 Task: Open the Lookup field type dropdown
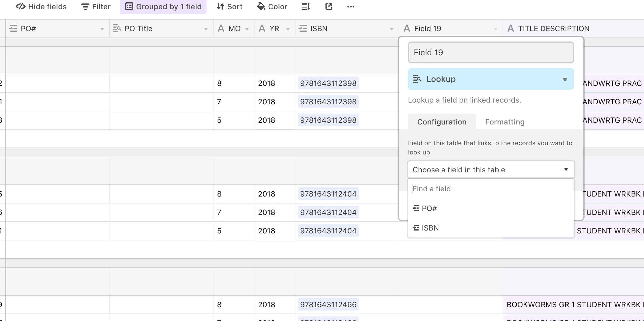[x=491, y=79]
